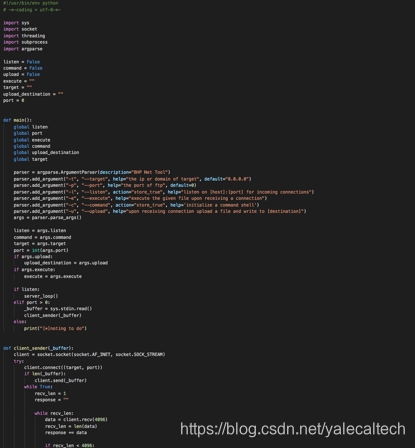Click the '_buffer = sys.stdin.read()' line

(58, 308)
